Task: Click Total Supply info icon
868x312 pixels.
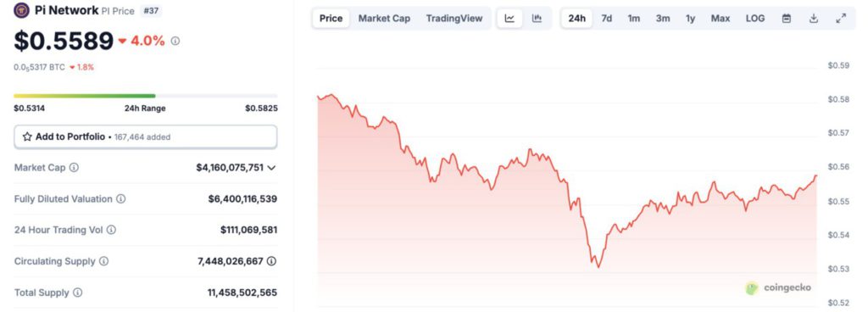Action: 77,292
